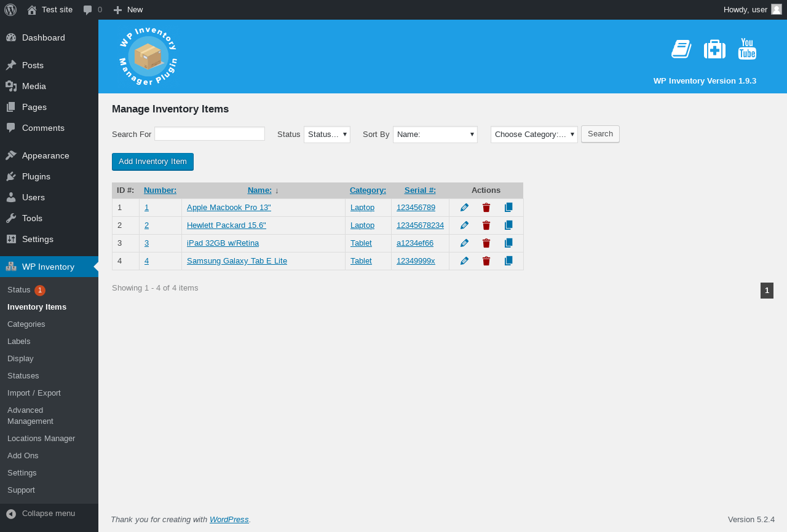
Task: Click the WordPress logo in admin bar
Action: click(10, 9)
